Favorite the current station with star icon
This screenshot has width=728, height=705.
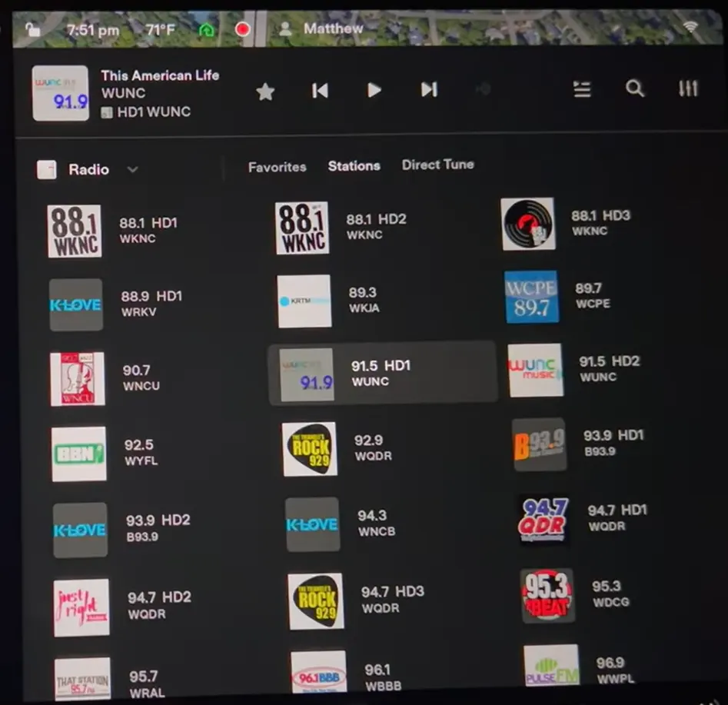click(x=265, y=91)
